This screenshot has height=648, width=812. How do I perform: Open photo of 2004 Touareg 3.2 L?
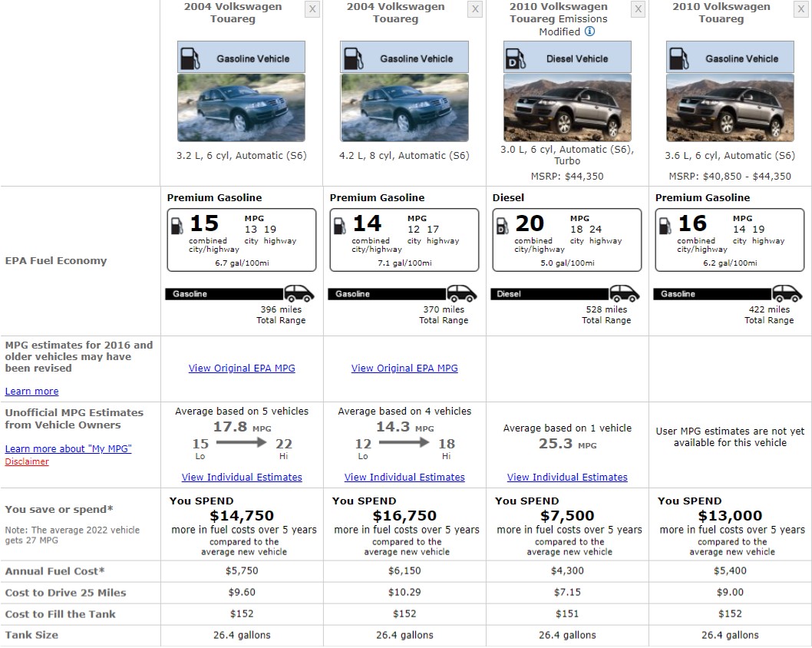tap(241, 107)
